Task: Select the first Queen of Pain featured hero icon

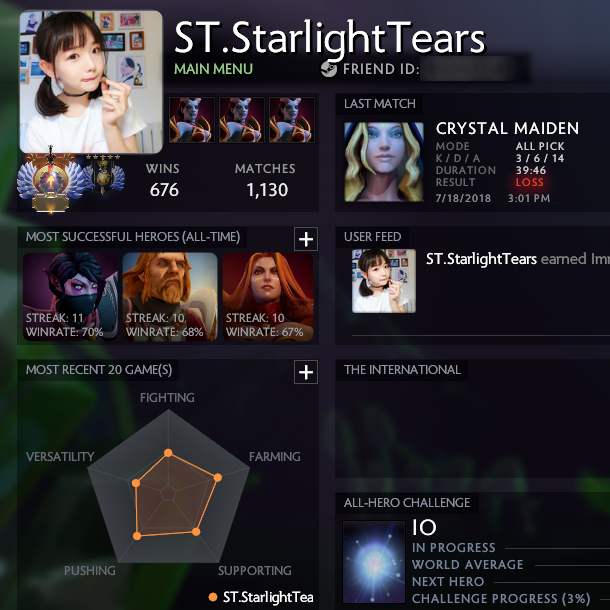Action: 192,120
